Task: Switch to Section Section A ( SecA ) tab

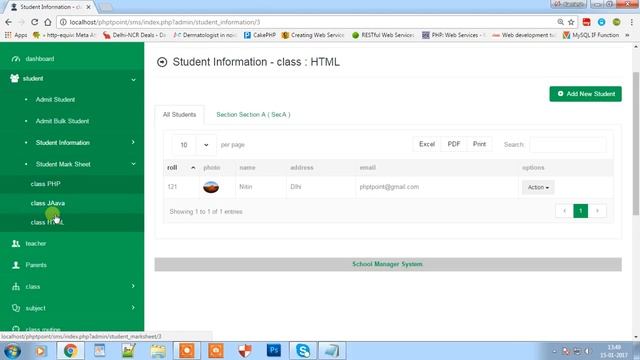Action: pos(253,115)
